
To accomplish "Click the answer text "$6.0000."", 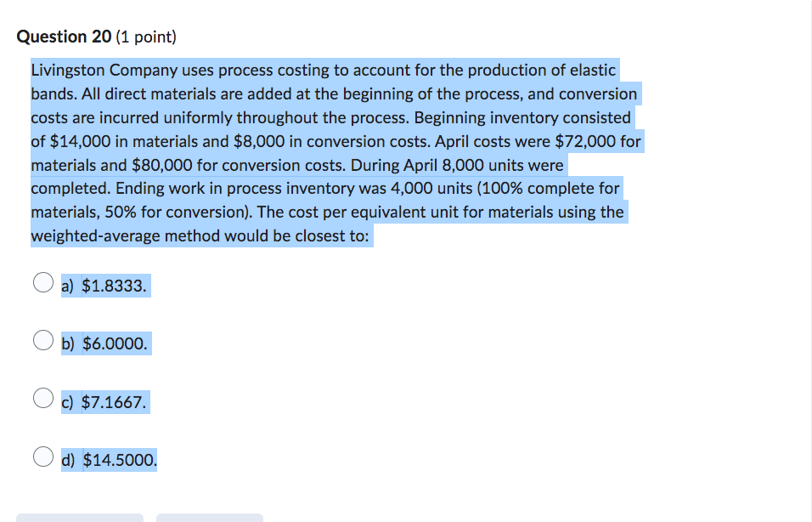I will click(x=116, y=343).
